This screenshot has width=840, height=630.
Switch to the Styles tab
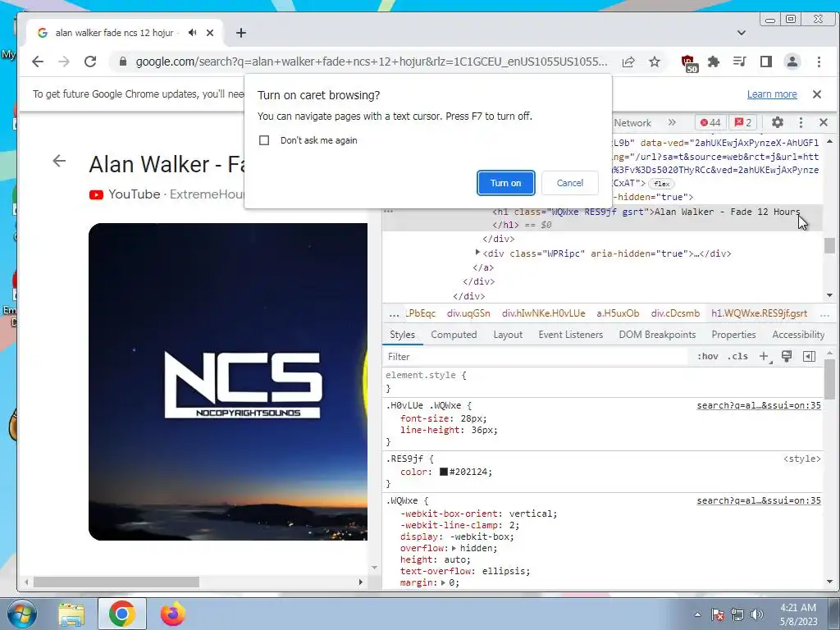pyautogui.click(x=402, y=335)
